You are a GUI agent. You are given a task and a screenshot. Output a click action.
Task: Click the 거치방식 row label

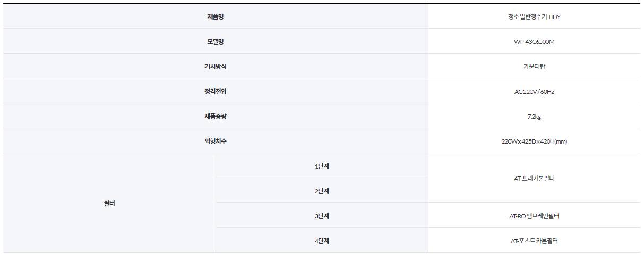click(216, 67)
